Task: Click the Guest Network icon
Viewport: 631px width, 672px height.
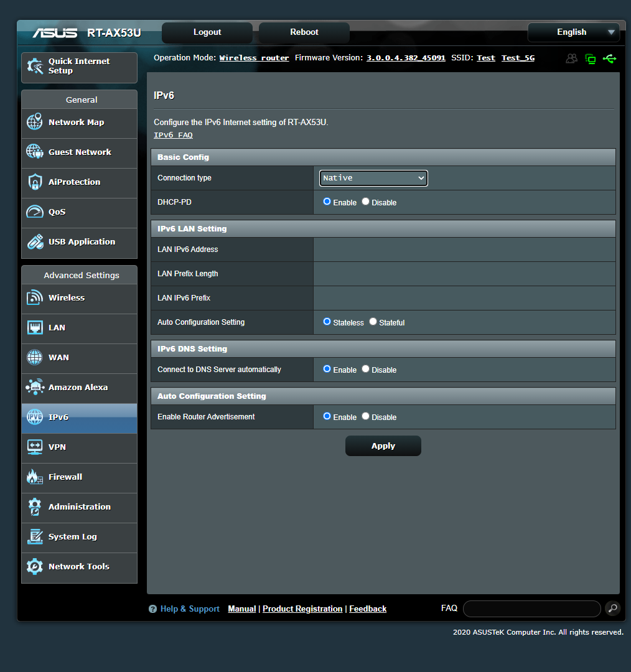Action: coord(35,152)
